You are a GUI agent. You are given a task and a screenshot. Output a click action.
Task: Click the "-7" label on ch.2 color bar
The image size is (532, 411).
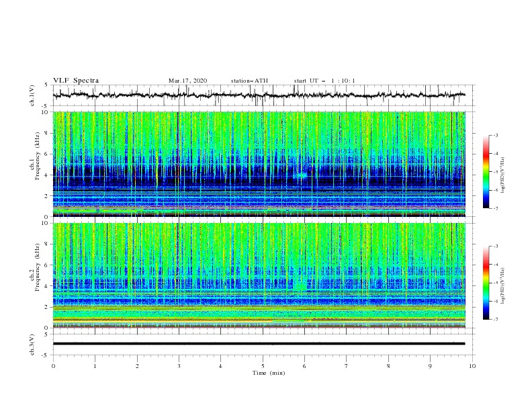point(495,320)
